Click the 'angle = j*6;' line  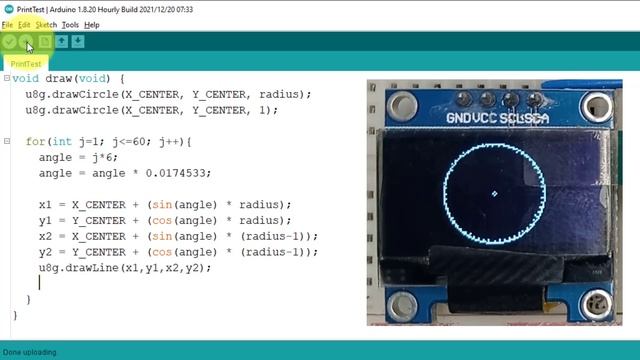[78, 158]
